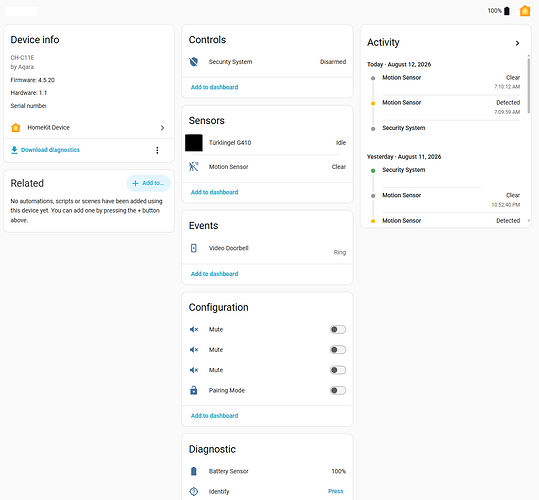539x500 pixels.
Task: Click the Activity panel scrollbar
Action: [x=528, y=85]
